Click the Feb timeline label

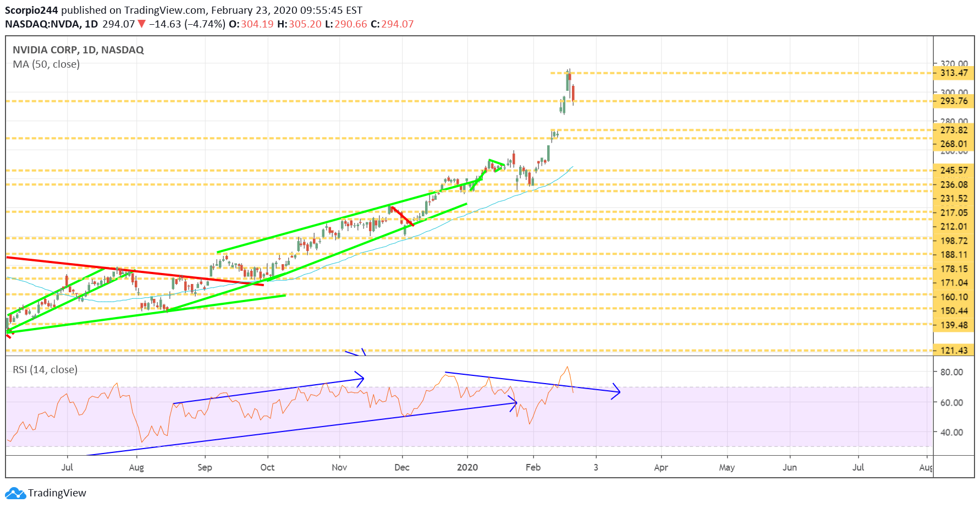click(x=533, y=467)
